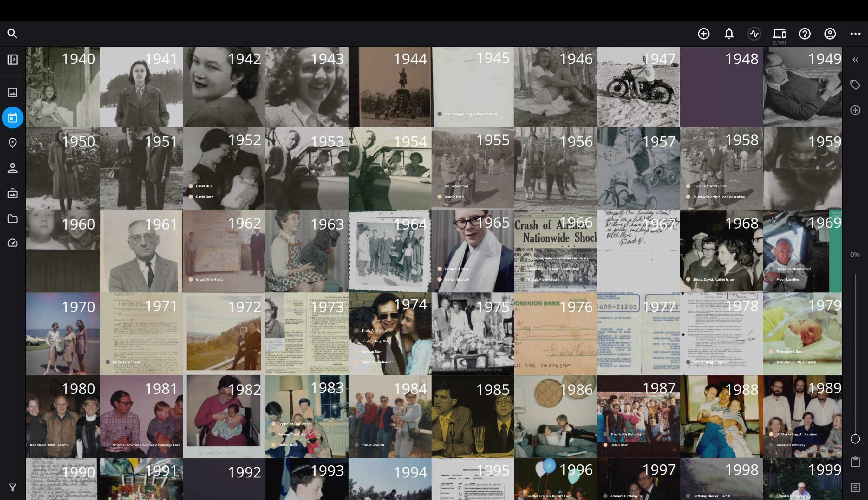Click the timeline calendar icon in sidebar
The image size is (868, 500).
(x=12, y=117)
